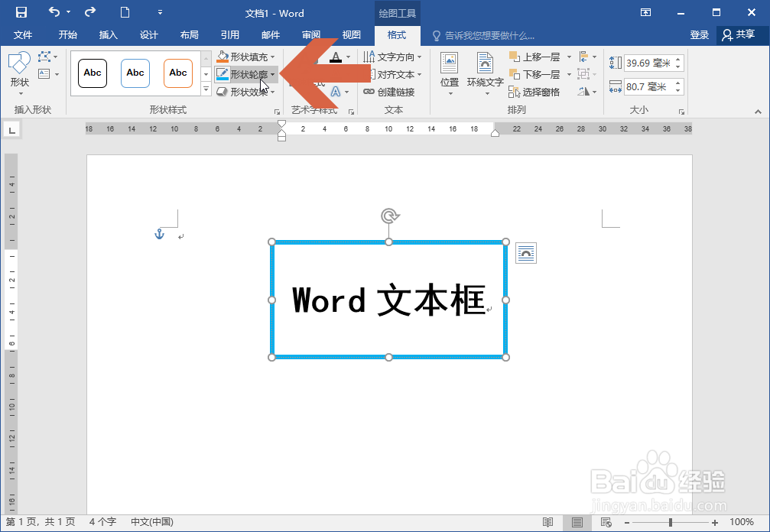
Task: Open 文字方向 text direction dropdown
Action: click(392, 57)
